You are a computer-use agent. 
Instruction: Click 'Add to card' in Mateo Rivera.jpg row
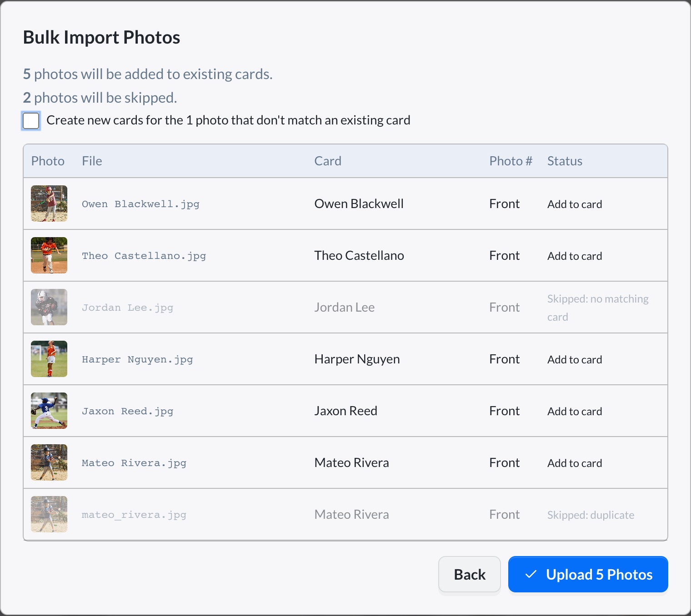pyautogui.click(x=575, y=463)
